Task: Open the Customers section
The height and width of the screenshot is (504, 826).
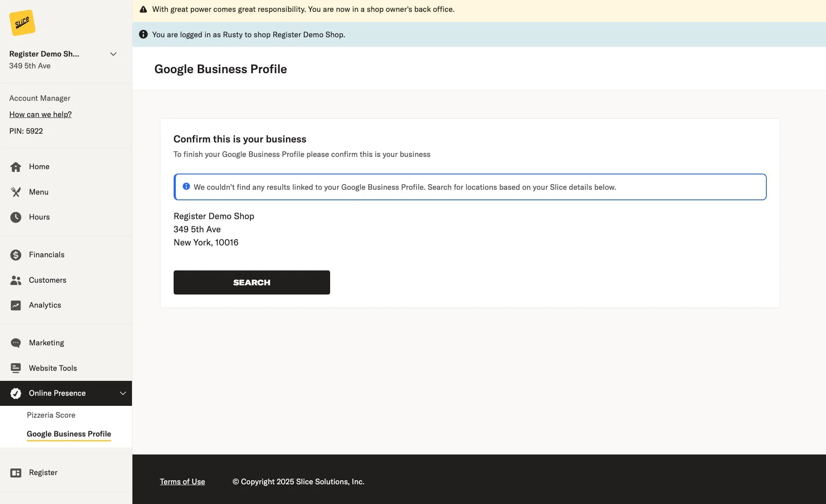Action: pos(66,280)
